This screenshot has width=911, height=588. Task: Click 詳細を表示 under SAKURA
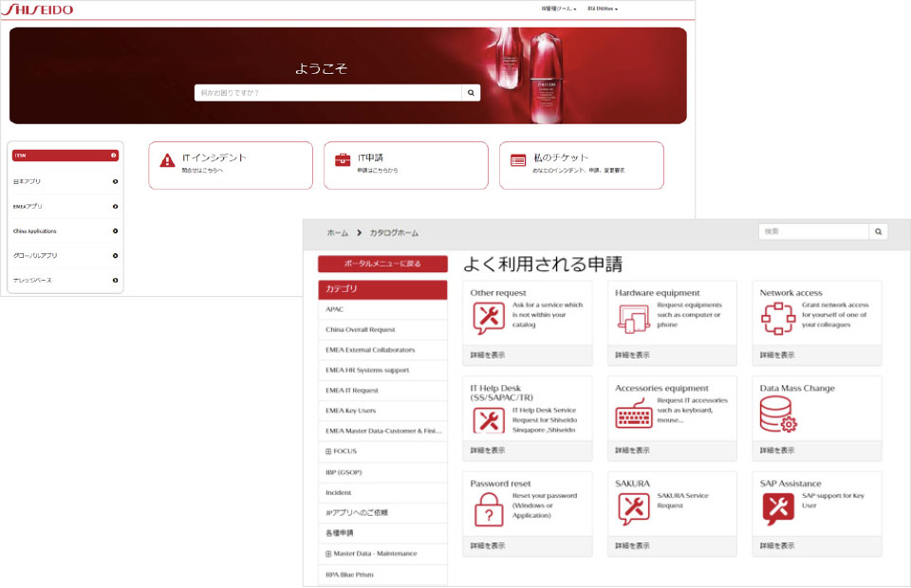[632, 545]
